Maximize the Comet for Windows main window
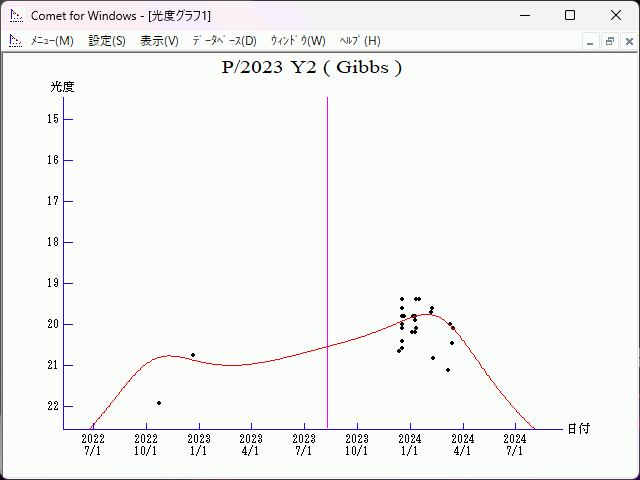The width and height of the screenshot is (640, 480). click(570, 15)
